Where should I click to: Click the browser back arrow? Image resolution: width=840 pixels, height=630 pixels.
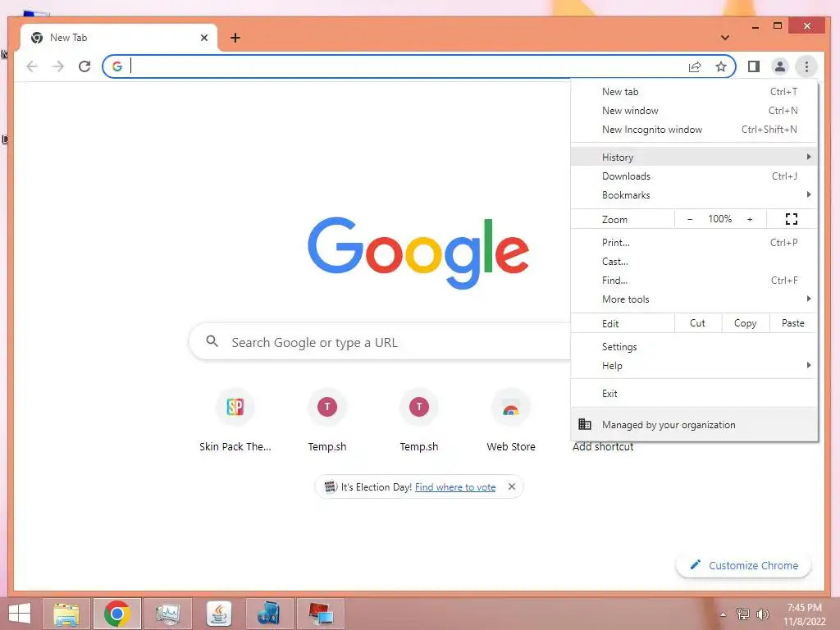tap(32, 66)
